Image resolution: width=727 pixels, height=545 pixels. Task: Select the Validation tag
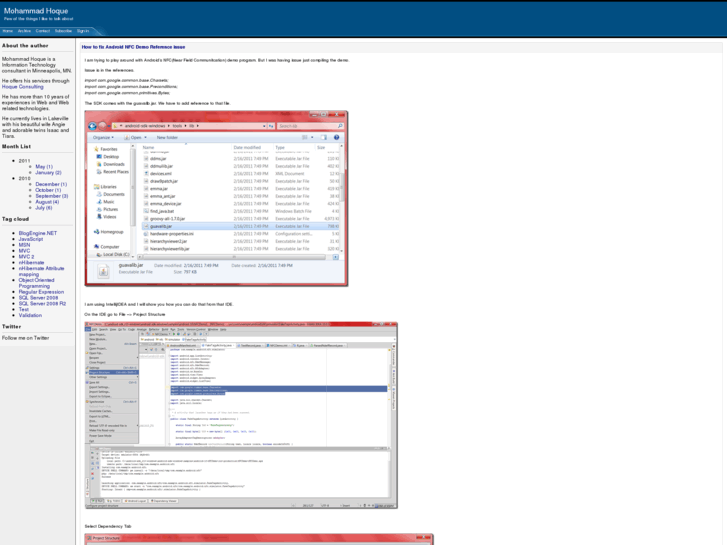pos(30,315)
